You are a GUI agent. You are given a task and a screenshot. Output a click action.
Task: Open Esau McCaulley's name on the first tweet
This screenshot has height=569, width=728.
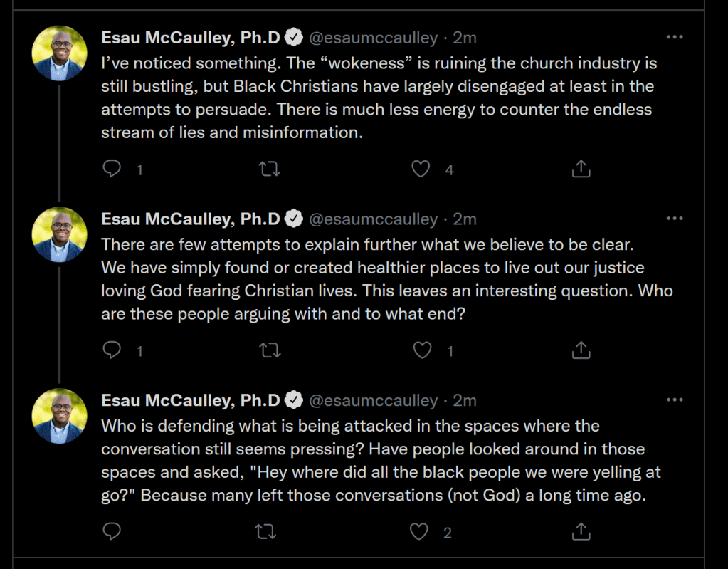[x=191, y=37]
